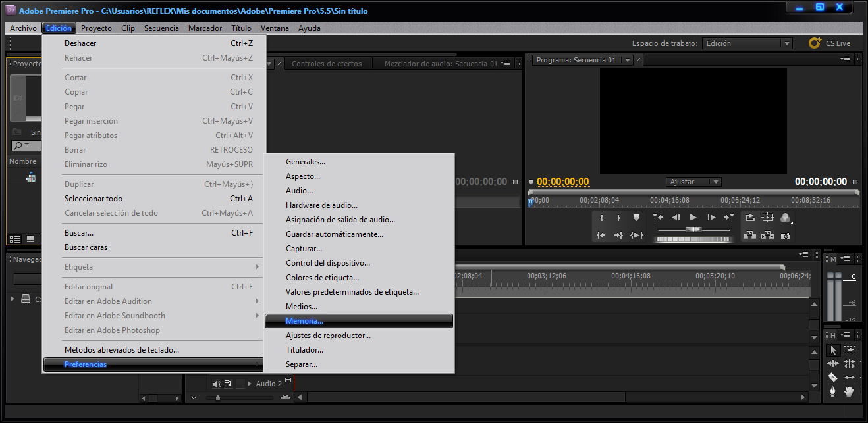868x423 pixels.
Task: Select the Ripple Edit tool
Action: pos(833,364)
